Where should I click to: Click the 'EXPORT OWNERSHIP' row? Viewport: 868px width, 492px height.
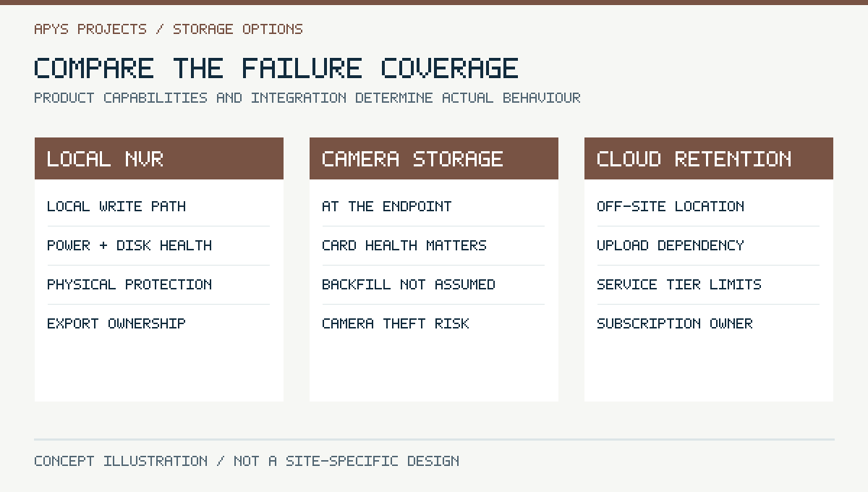pyautogui.click(x=158, y=323)
